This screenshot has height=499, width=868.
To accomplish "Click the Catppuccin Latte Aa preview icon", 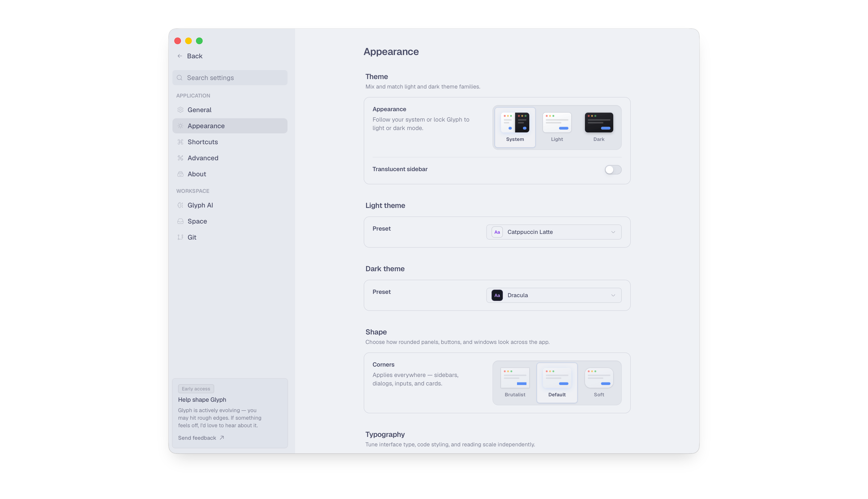I will coord(497,232).
